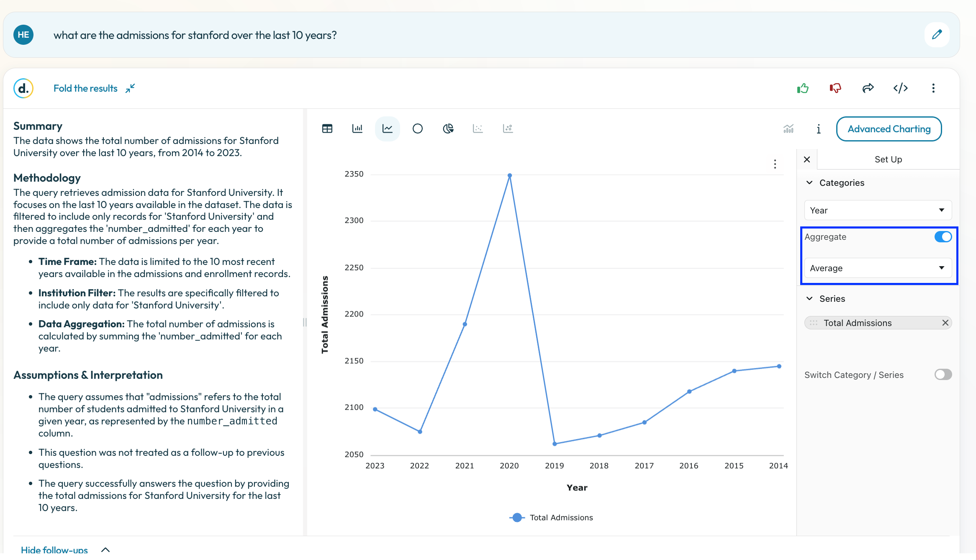Collapse the Series section
Viewport: 976px width, 560px height.
pos(809,298)
